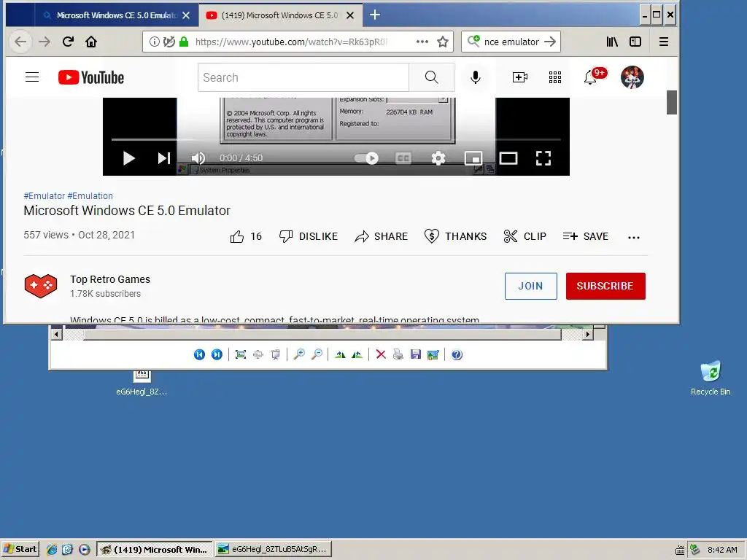The width and height of the screenshot is (747, 560).
Task: Rotate image clockwise in picture viewer
Action: pos(340,354)
